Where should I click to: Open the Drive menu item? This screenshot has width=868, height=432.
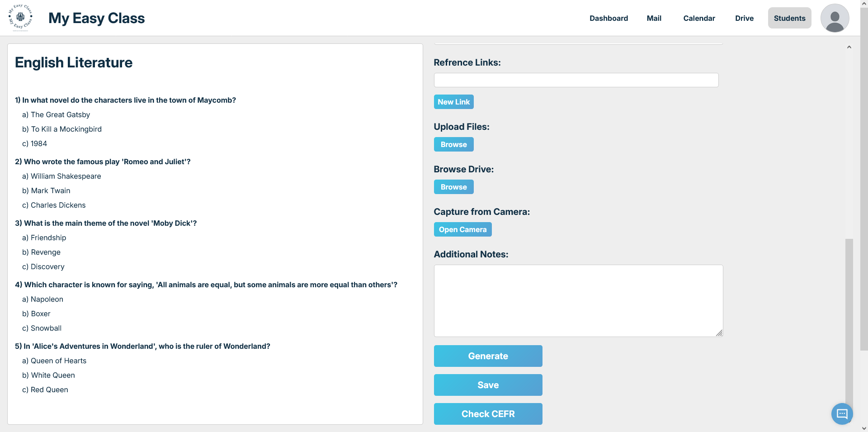coord(744,18)
